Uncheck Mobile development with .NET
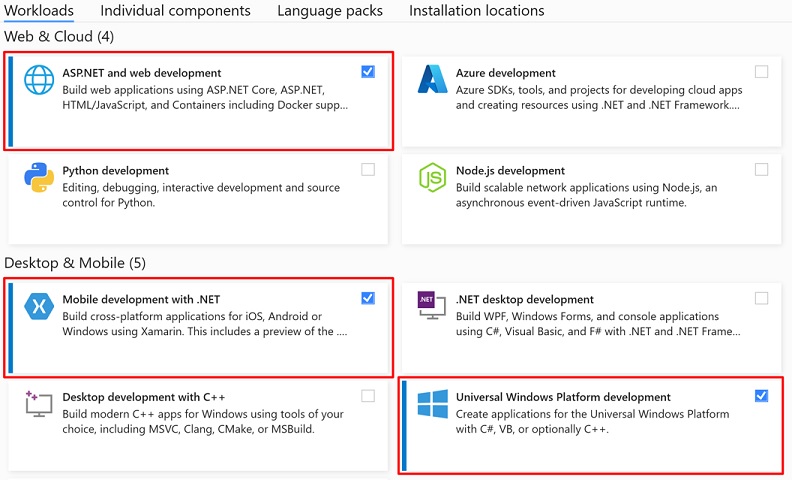 click(368, 298)
